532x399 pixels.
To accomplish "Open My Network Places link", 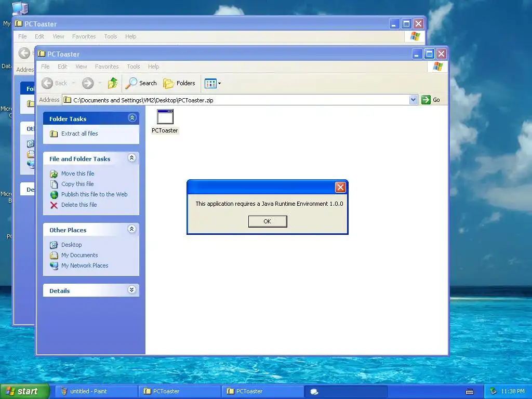I will coord(85,265).
